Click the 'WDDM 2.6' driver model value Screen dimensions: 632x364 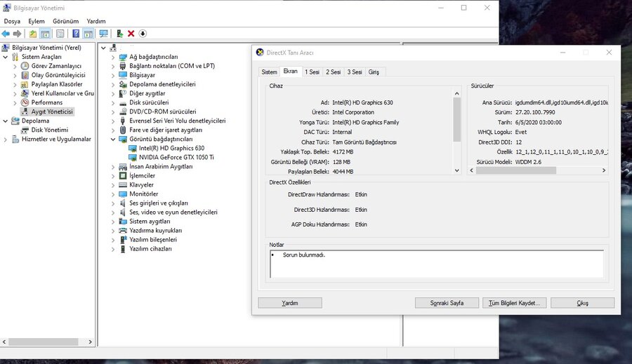[528, 162]
